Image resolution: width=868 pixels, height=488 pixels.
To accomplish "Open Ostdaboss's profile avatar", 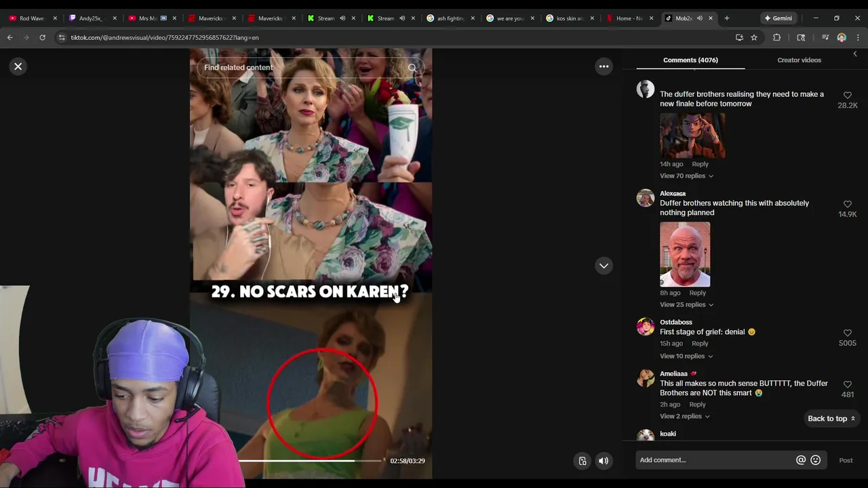I will (x=646, y=327).
